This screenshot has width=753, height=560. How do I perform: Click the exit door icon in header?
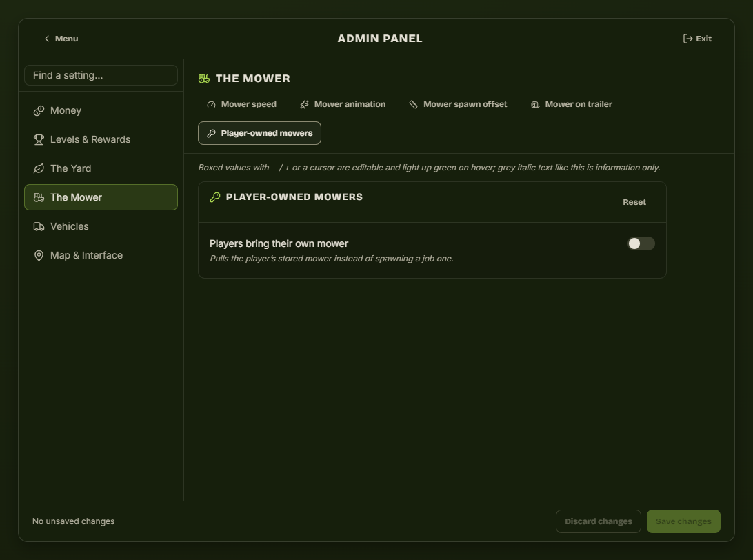coord(687,39)
